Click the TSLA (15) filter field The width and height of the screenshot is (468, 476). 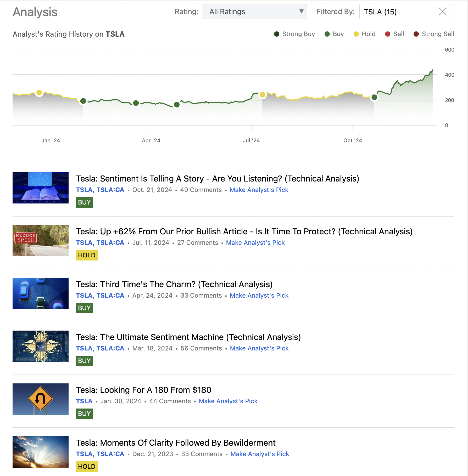pyautogui.click(x=406, y=12)
